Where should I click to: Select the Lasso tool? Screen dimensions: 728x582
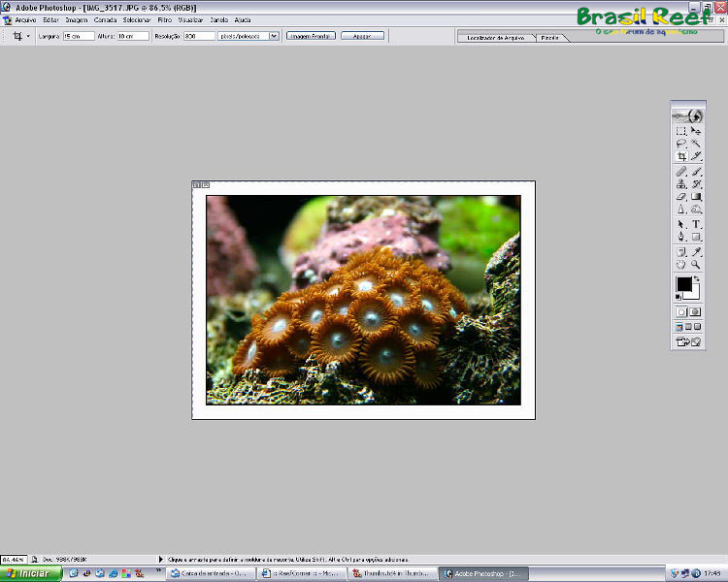pos(681,143)
